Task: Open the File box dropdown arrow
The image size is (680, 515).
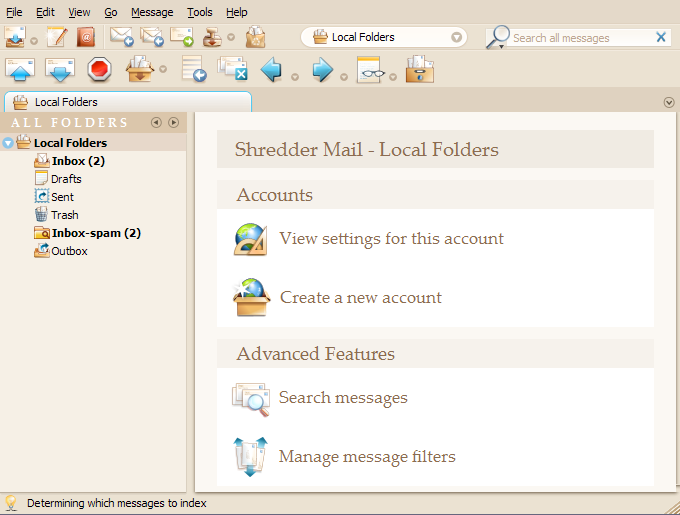Action: pyautogui.click(x=163, y=69)
